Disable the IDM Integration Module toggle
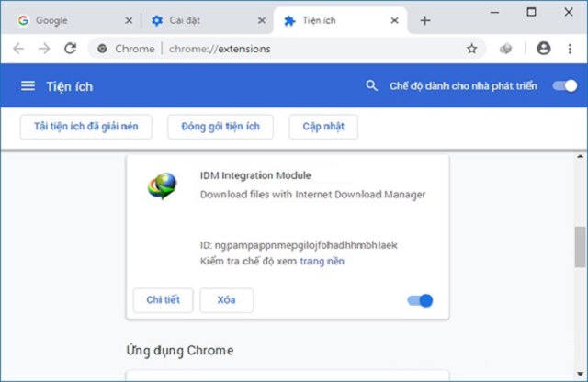The image size is (588, 382). pos(420,300)
